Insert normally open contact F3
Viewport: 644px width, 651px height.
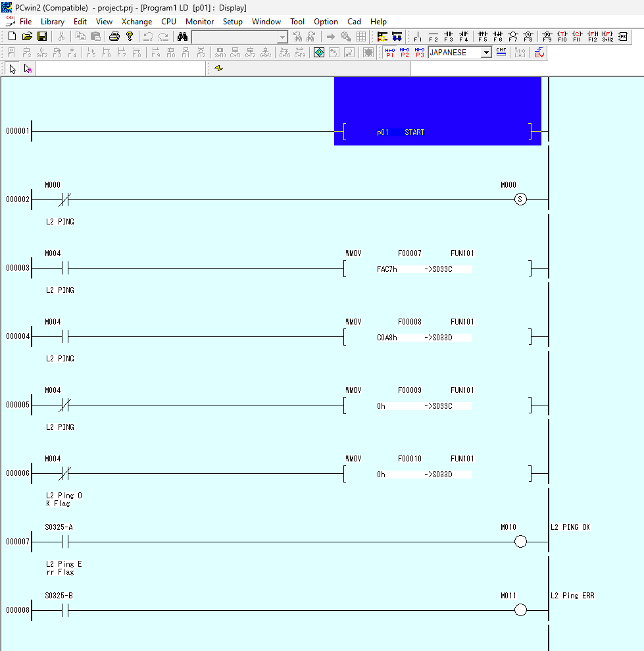click(x=449, y=37)
